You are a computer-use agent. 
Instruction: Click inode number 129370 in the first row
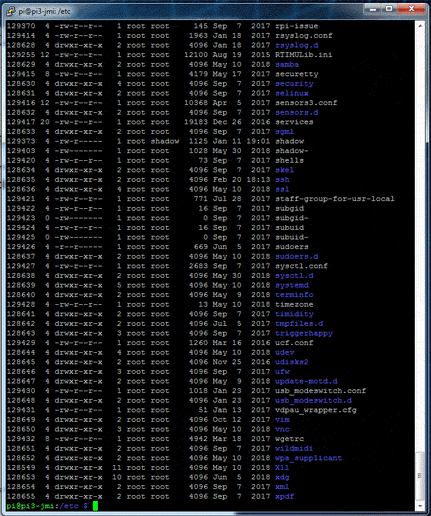tap(21, 26)
